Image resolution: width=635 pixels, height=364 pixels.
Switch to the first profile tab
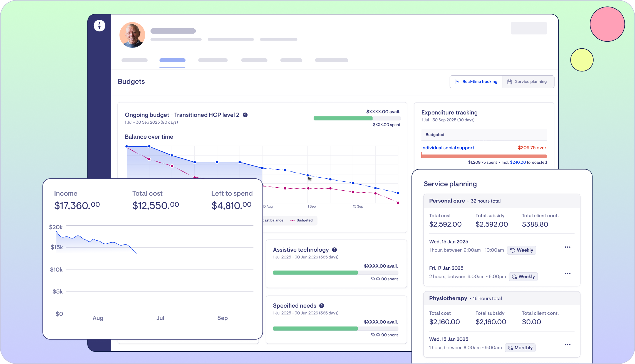pyautogui.click(x=134, y=60)
